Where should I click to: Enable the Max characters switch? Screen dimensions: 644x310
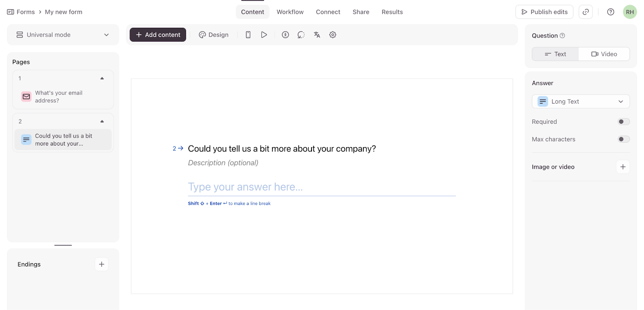(x=623, y=139)
